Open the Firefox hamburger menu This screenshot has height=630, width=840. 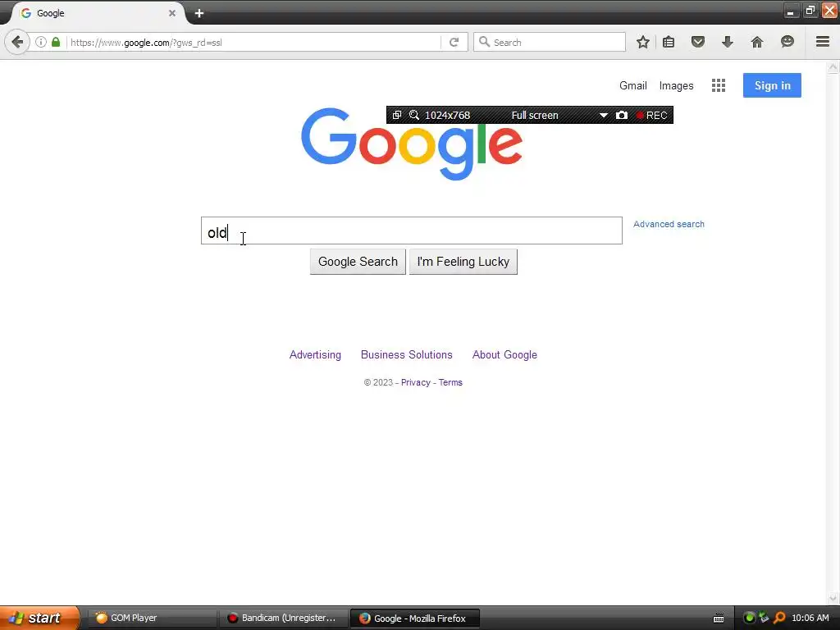coord(822,42)
